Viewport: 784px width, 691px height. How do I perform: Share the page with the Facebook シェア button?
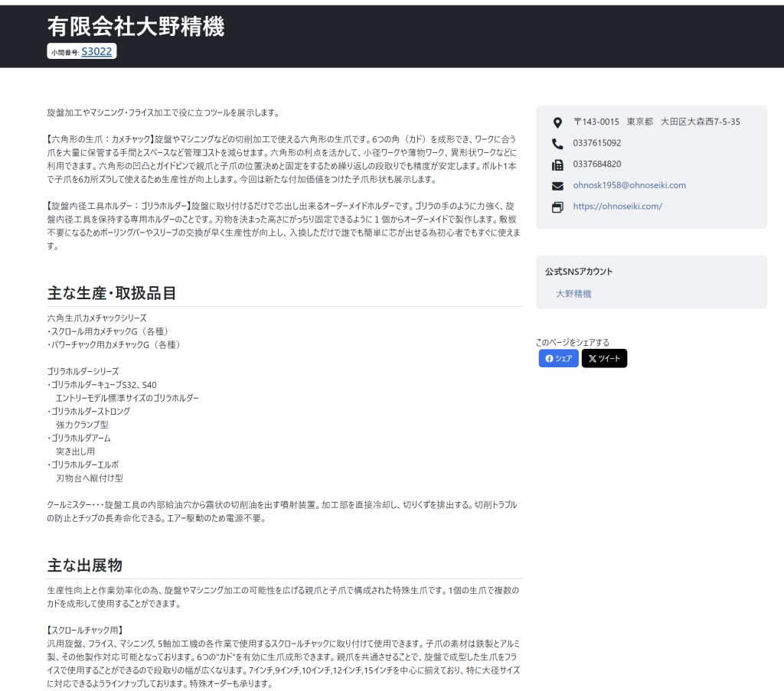pos(558,358)
